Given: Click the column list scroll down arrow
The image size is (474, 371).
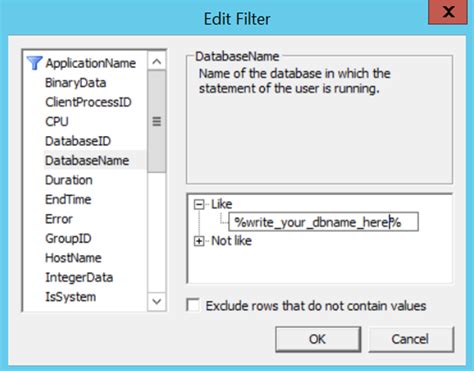Looking at the screenshot, I should tap(157, 302).
